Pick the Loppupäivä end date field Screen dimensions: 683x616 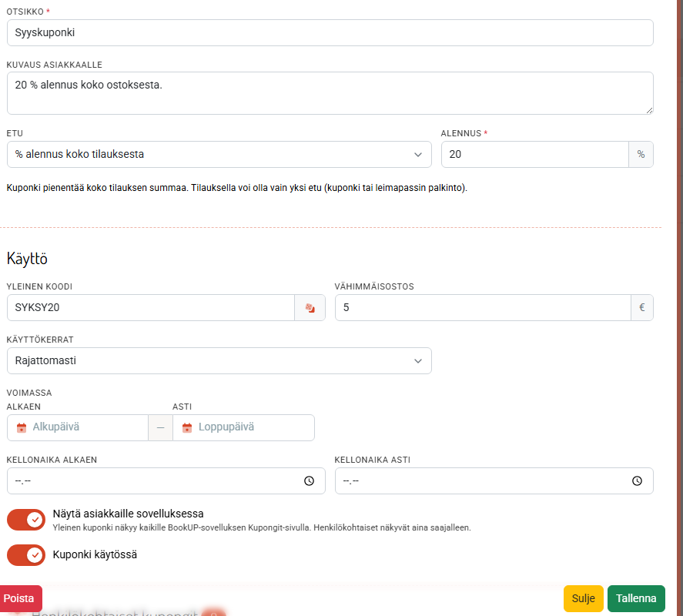pyautogui.click(x=243, y=428)
